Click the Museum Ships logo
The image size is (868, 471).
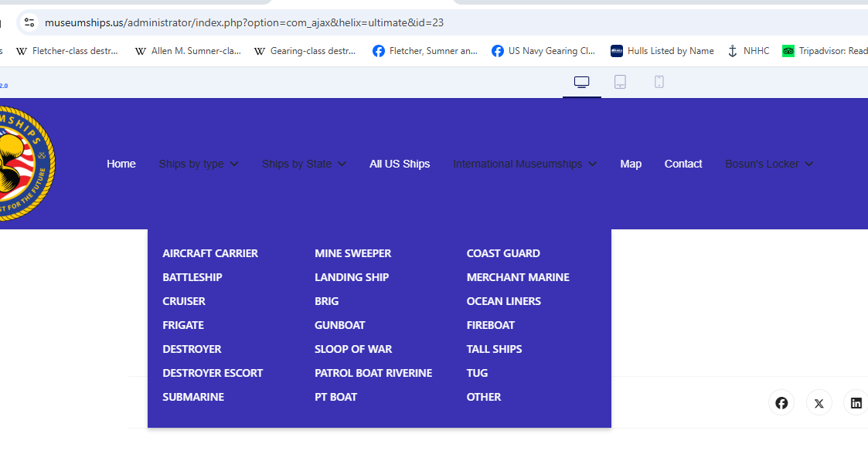coord(23,164)
